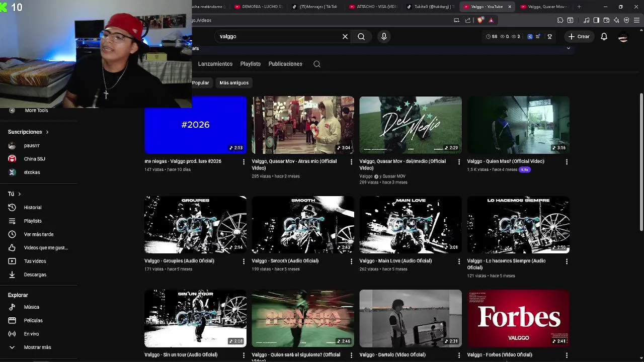Switch to Valggo, Quasar Mov browser tab
Viewport: 644px width, 362px height.
coord(544,7)
